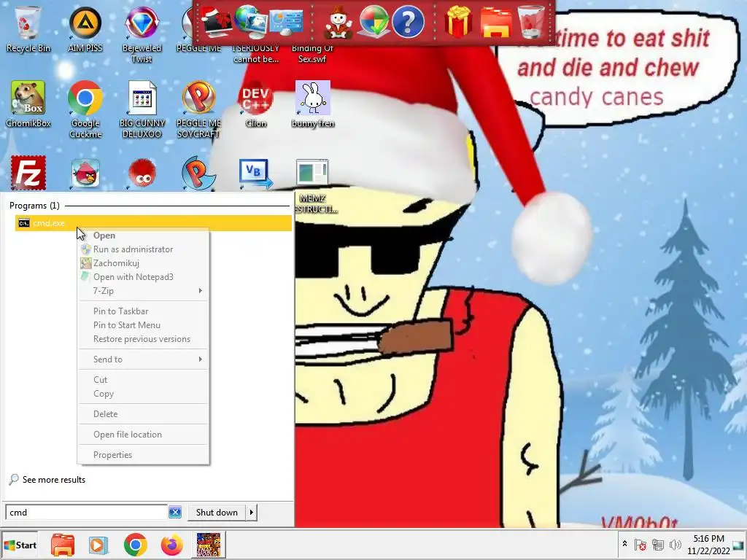Screen dimensions: 747x560
Task: Select Run as administrator
Action: [x=144, y=249]
